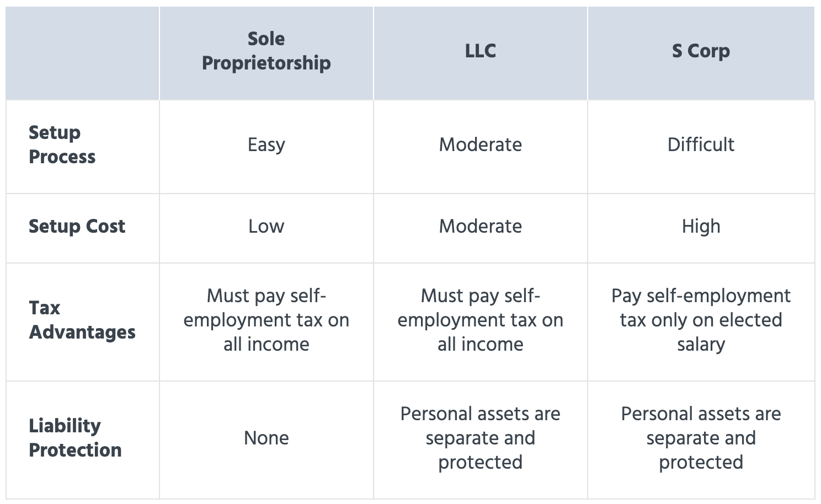Select Sole Proprietorship self-employment tax cell

point(266,320)
